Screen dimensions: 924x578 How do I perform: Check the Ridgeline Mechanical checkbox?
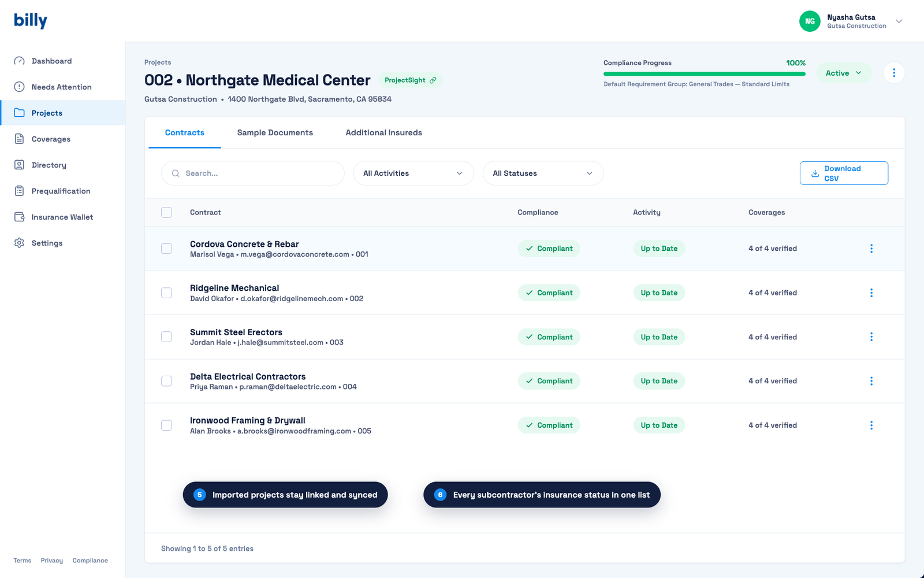(x=166, y=293)
